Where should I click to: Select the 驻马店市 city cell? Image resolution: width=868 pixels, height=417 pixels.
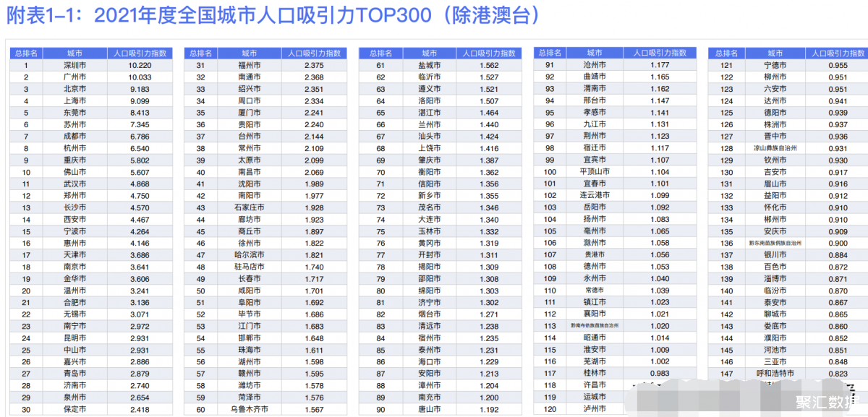point(249,267)
